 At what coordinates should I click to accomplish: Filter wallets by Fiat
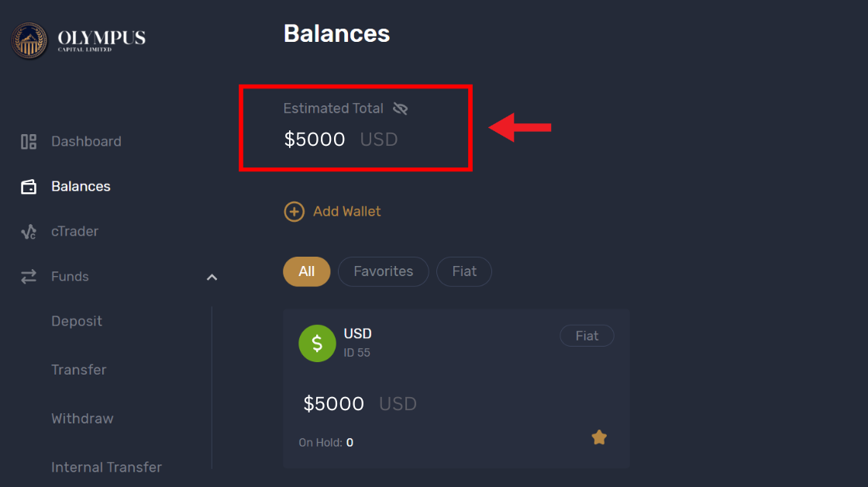click(464, 271)
